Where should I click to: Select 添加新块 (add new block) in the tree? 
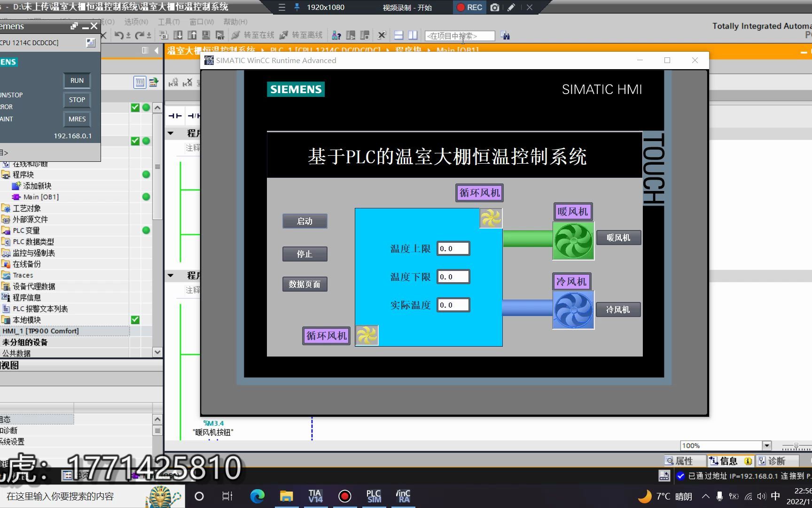click(37, 186)
